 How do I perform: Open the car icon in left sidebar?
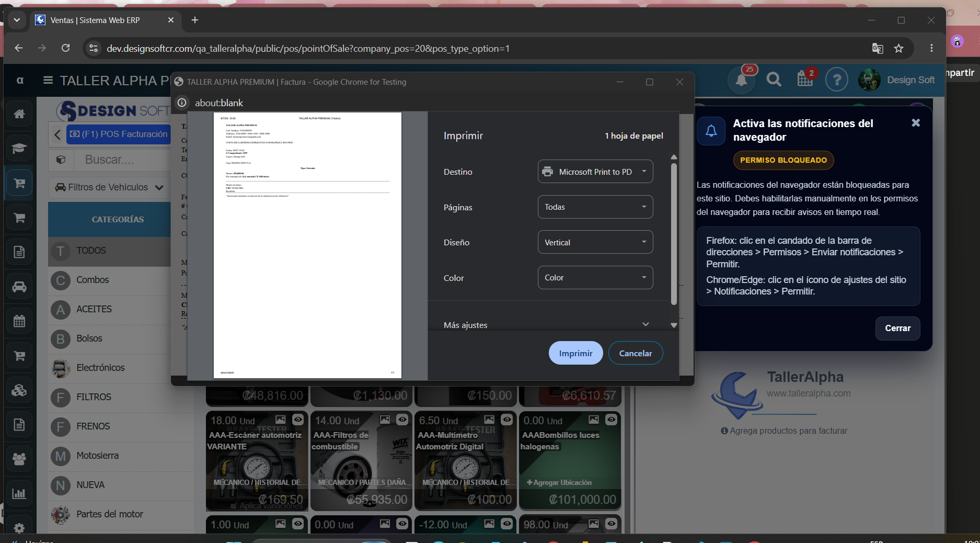point(19,287)
